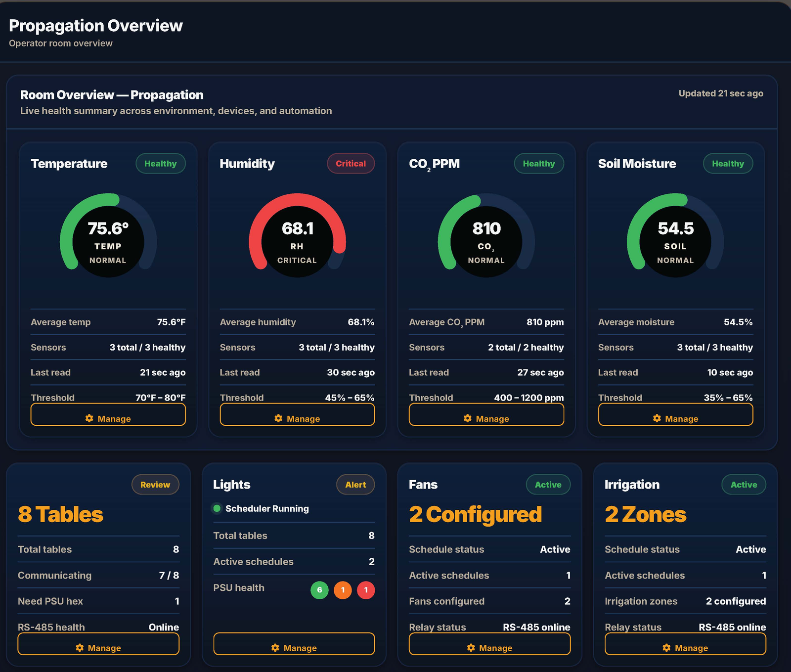The width and height of the screenshot is (791, 672).
Task: Click the Review badge on Tables card
Action: click(x=155, y=485)
